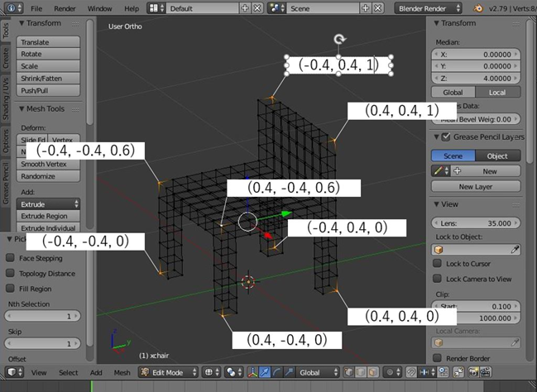Image resolution: width=537 pixels, height=392 pixels.
Task: Switch to face select mode icon
Action: coord(373,372)
